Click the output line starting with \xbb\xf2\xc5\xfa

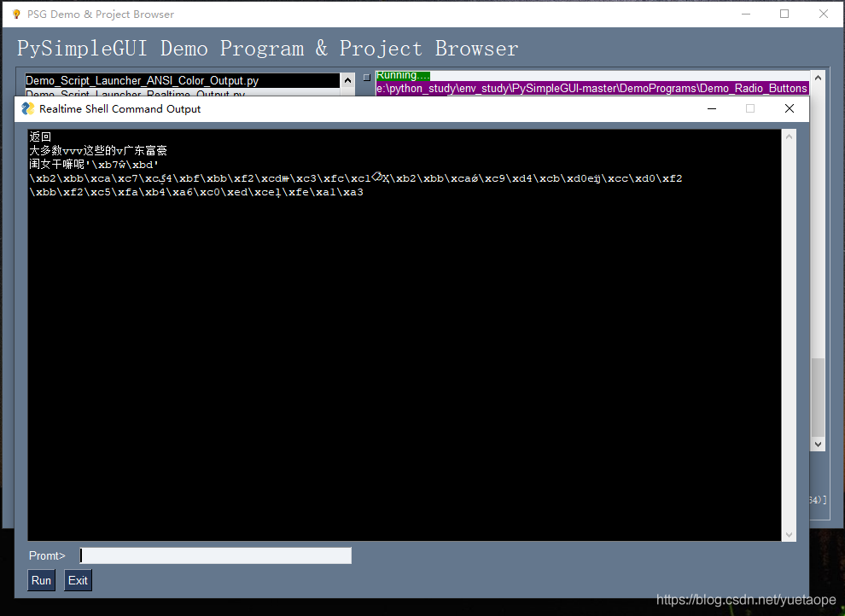tap(196, 192)
